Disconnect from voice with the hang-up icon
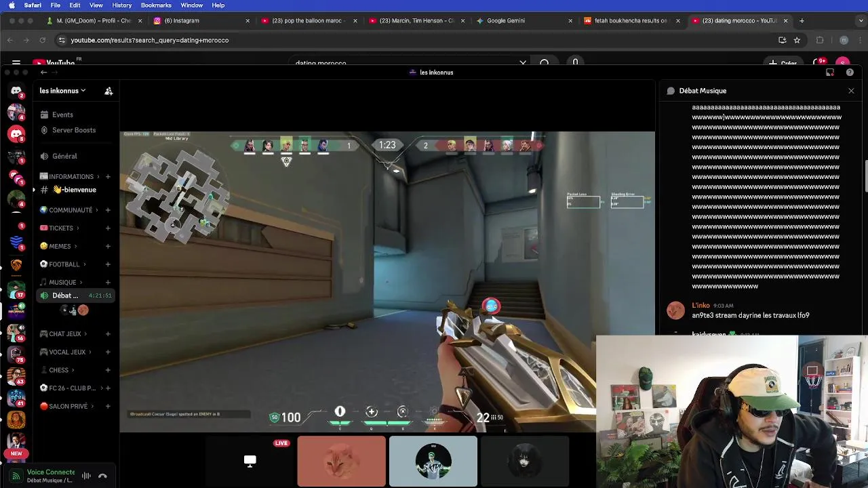The image size is (868, 488). coord(103,476)
